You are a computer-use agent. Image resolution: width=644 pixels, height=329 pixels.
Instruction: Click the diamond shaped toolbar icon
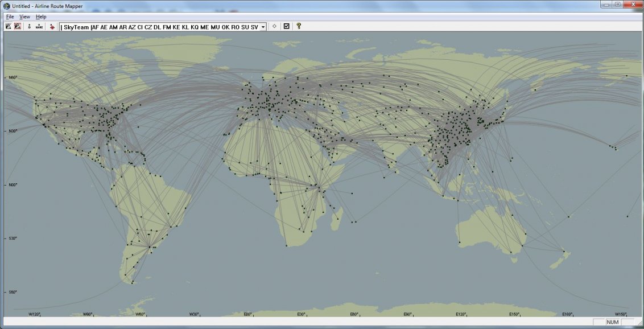coord(274,26)
